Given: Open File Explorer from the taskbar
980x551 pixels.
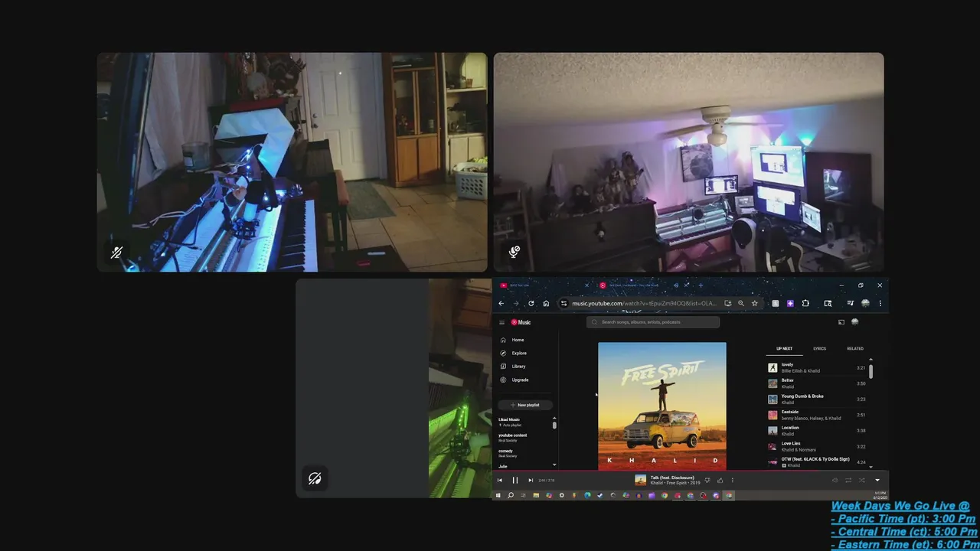Looking at the screenshot, I should coord(536,495).
